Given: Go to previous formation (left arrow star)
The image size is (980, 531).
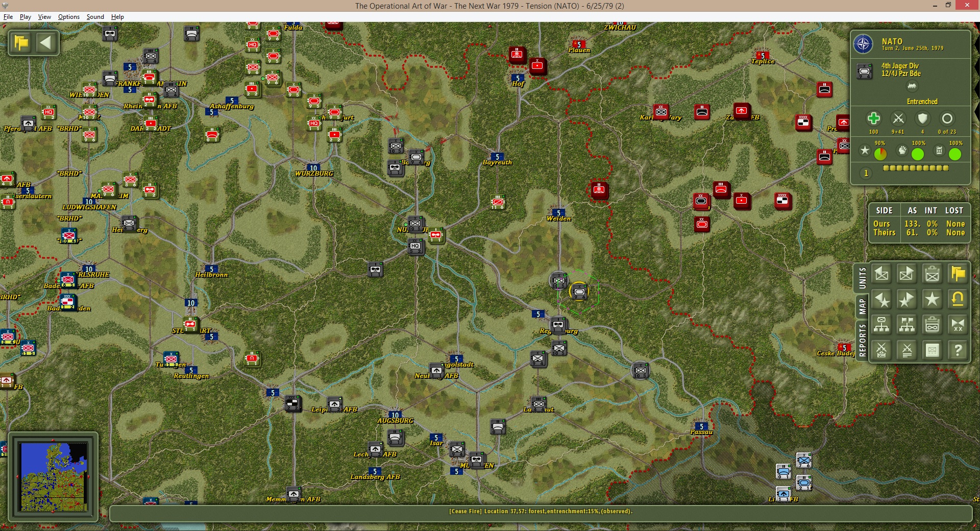Looking at the screenshot, I should 881,300.
